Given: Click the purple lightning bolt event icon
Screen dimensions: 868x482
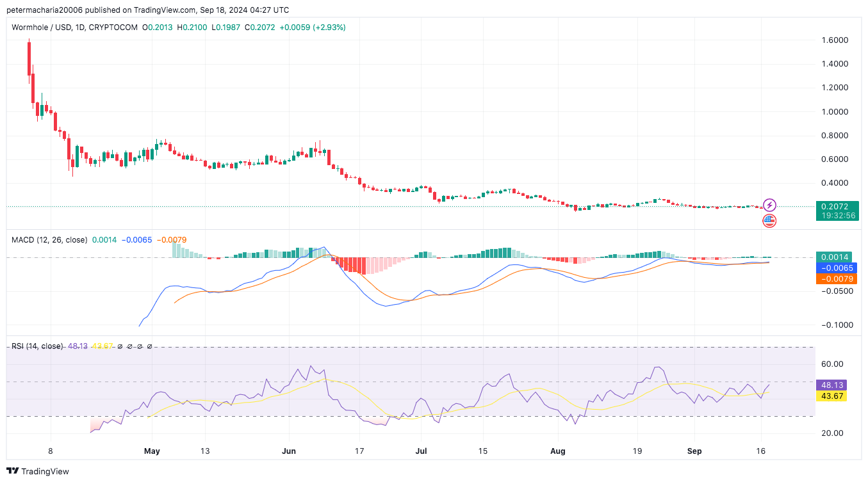Looking at the screenshot, I should [769, 205].
